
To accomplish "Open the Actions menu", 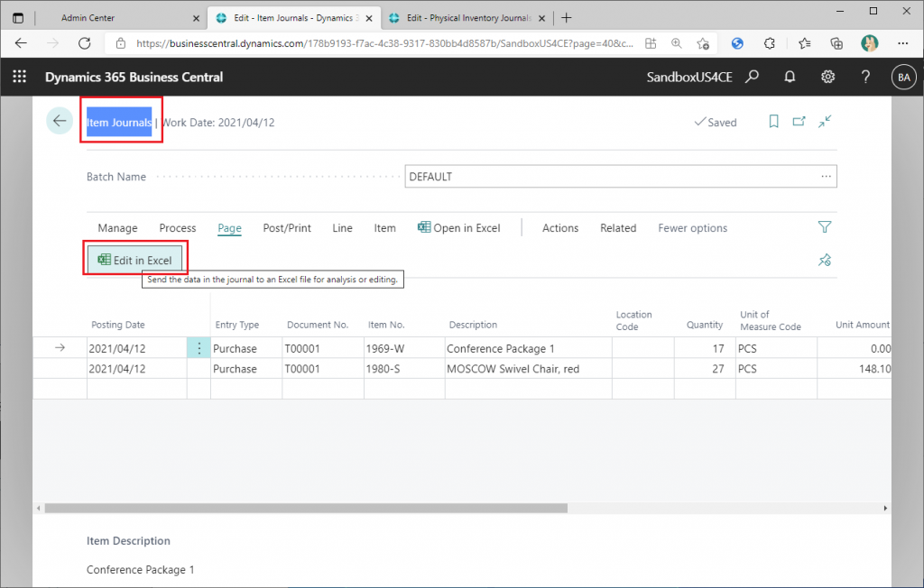I will click(560, 228).
